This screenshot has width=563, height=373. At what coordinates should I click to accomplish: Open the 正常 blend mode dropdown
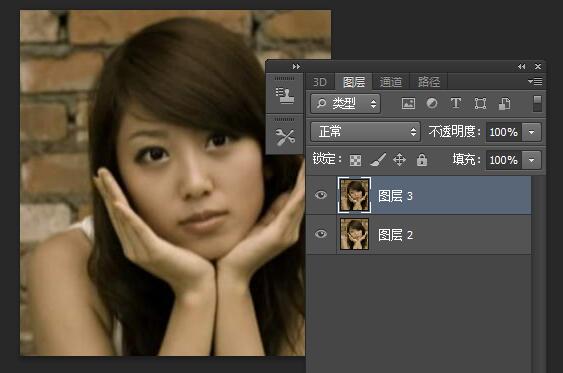pos(365,132)
